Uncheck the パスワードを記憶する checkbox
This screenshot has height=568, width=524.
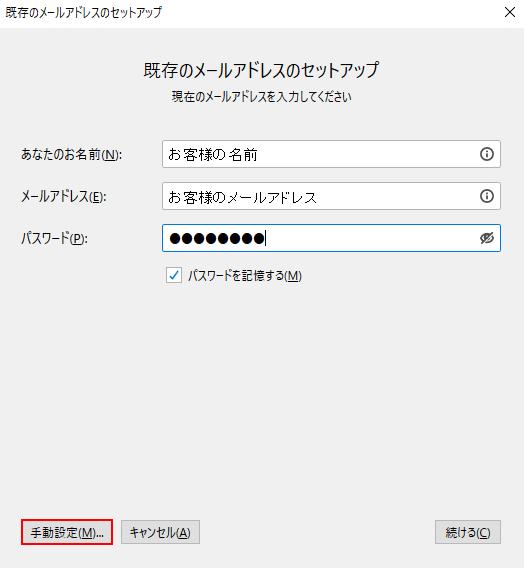pyautogui.click(x=174, y=275)
